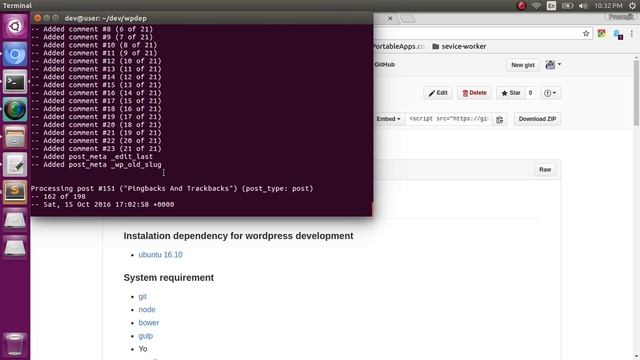Click the Edit gist button

[x=438, y=93]
